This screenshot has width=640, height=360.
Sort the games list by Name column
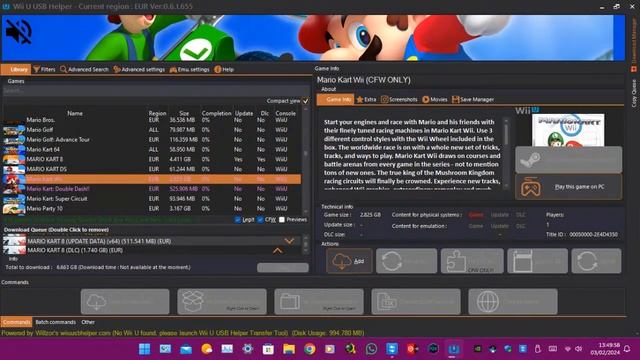coord(75,113)
